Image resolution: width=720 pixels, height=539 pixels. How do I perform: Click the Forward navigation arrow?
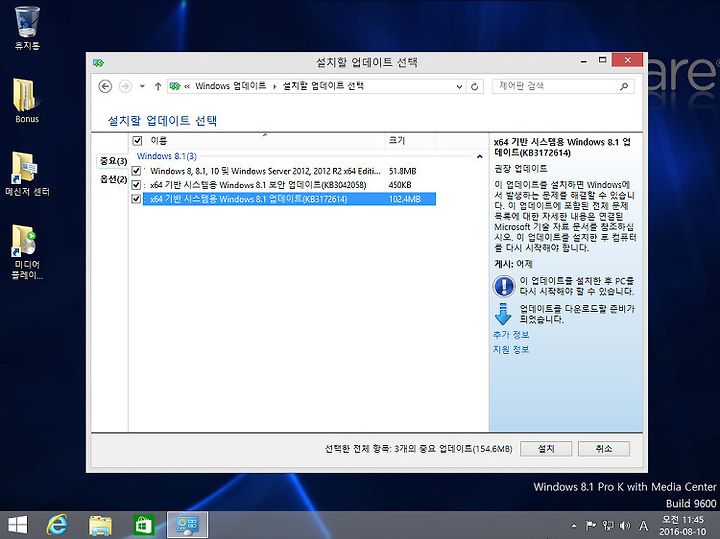(125, 86)
